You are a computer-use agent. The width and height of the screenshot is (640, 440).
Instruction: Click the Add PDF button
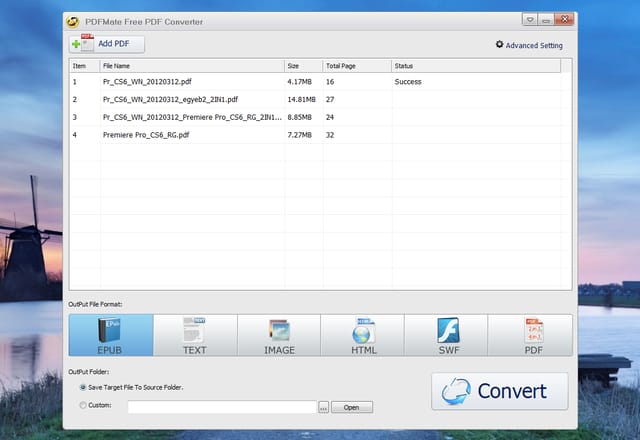[x=107, y=44]
